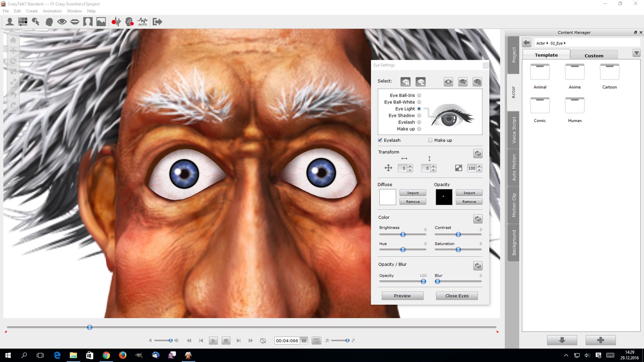Add custom content with plus button

coord(601,340)
